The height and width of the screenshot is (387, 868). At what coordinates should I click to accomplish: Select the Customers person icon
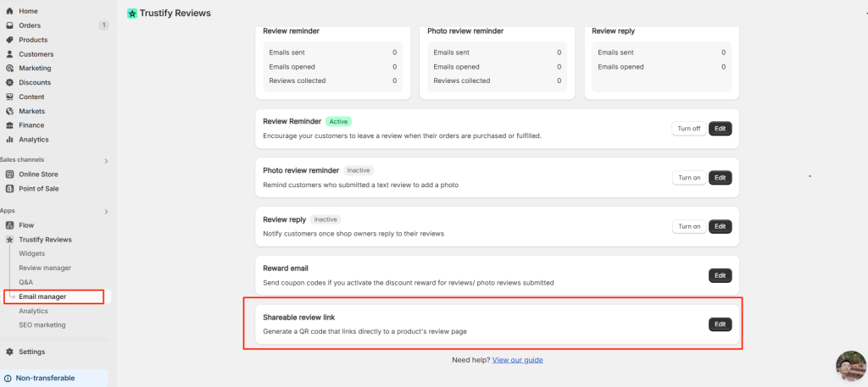[x=9, y=54]
